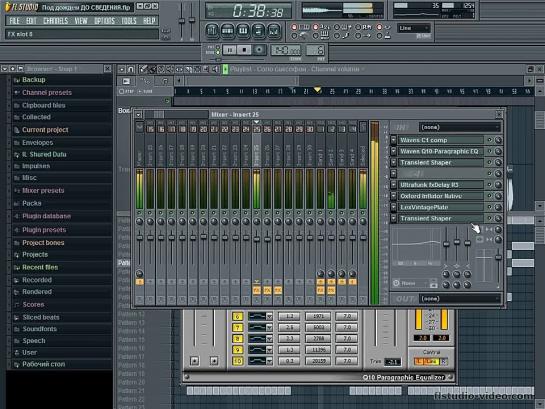This screenshot has width=545, height=409.
Task: Expand the Current project folder
Action: (45, 130)
